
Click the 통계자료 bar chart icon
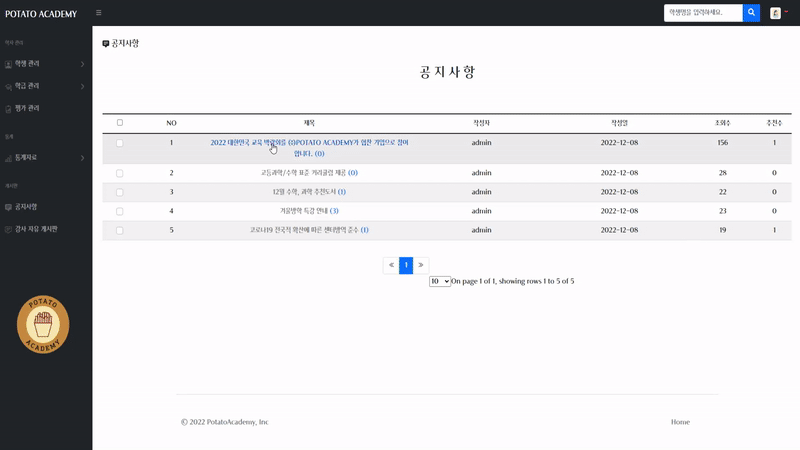(8, 159)
